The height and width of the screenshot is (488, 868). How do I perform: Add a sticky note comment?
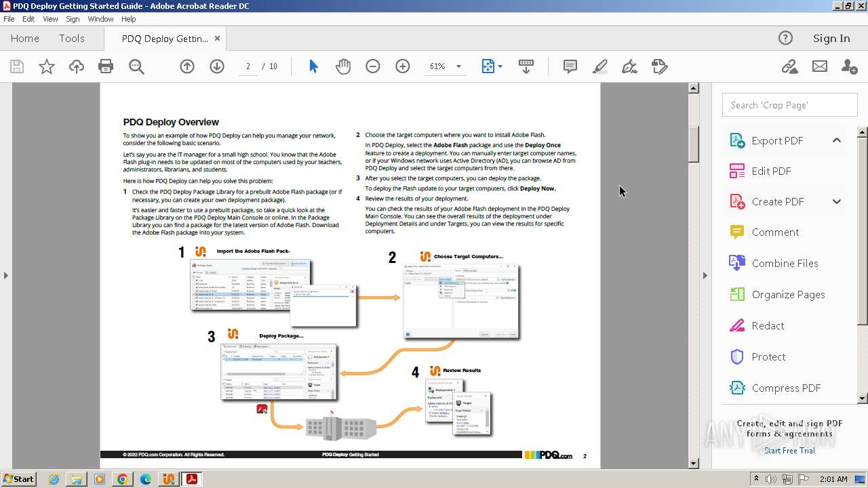pos(570,66)
